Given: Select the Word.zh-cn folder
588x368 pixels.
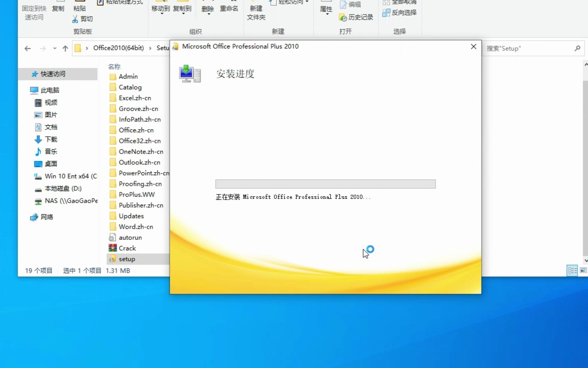Looking at the screenshot, I should click(x=131, y=227).
